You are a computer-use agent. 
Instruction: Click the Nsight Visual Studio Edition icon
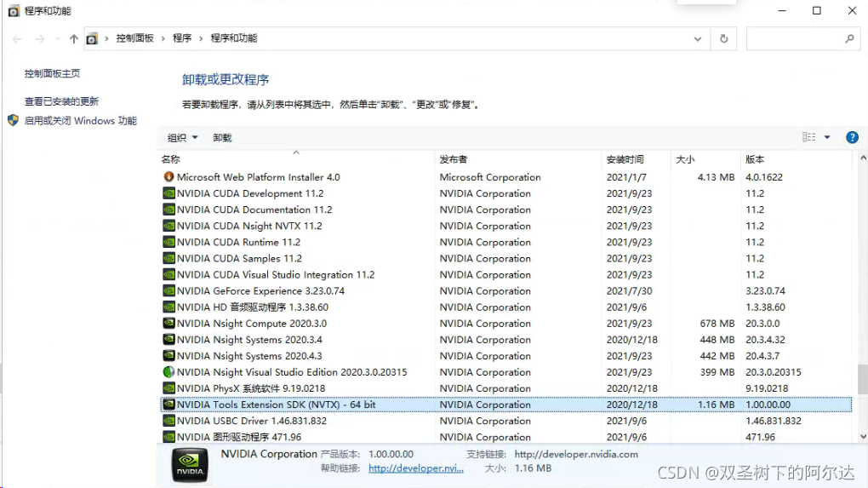[168, 371]
